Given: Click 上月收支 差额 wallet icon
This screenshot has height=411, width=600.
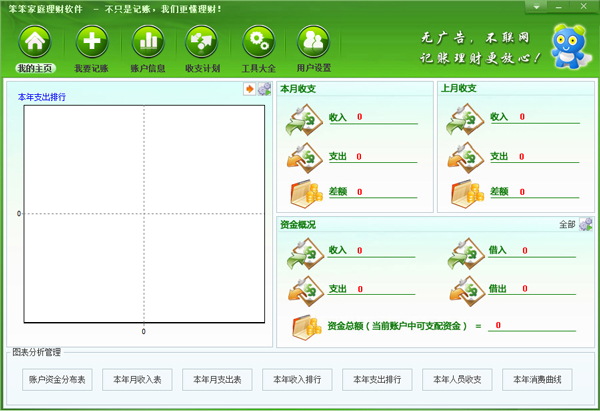Looking at the screenshot, I should (468, 194).
